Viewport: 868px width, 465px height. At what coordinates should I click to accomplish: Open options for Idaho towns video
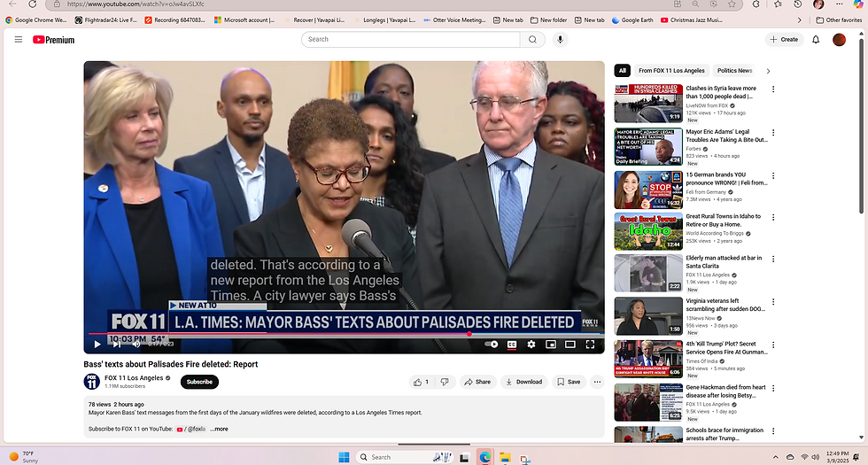(772, 218)
